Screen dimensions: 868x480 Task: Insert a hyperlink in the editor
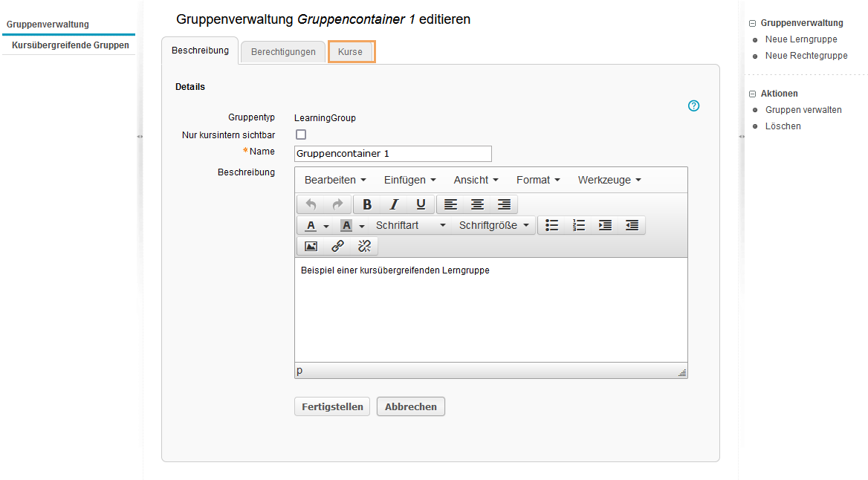[x=337, y=246]
